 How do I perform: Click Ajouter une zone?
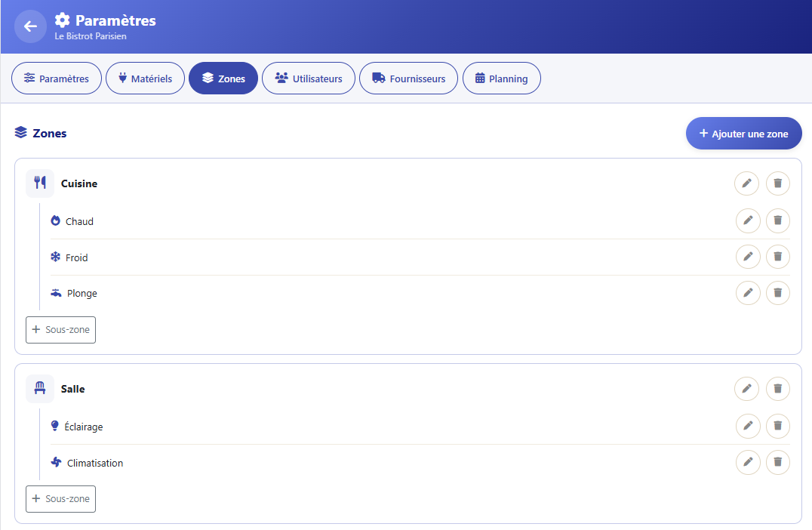pyautogui.click(x=743, y=133)
